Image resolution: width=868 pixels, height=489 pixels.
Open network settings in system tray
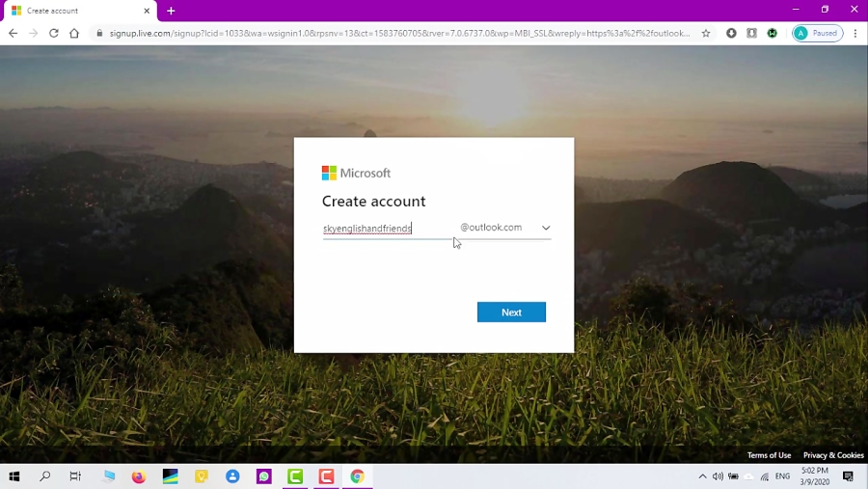765,476
